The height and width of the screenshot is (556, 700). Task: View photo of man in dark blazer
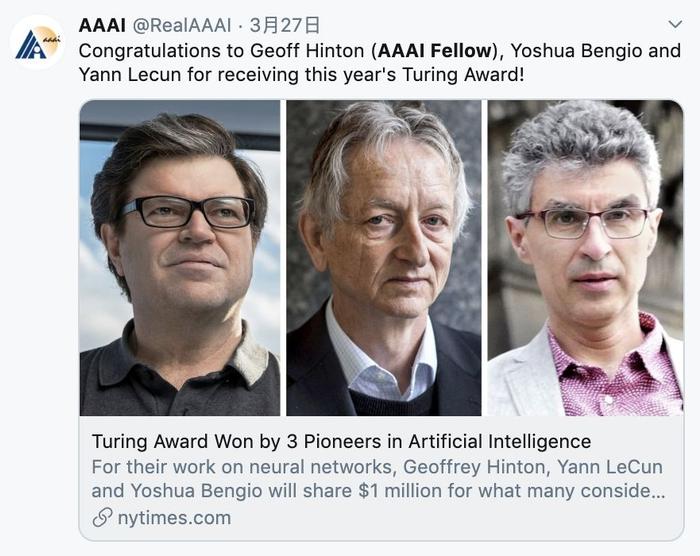384,258
